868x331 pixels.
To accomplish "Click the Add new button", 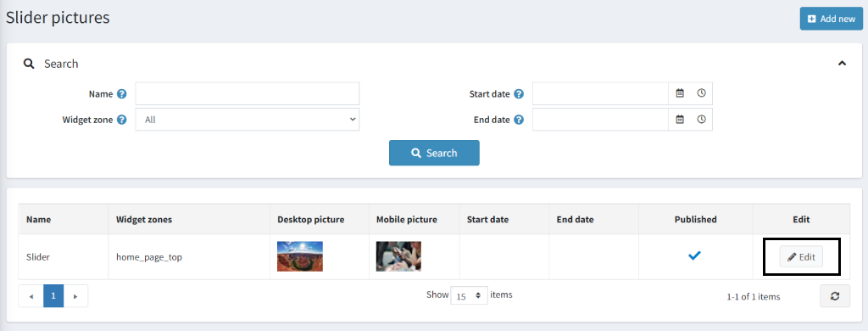I will (x=832, y=19).
